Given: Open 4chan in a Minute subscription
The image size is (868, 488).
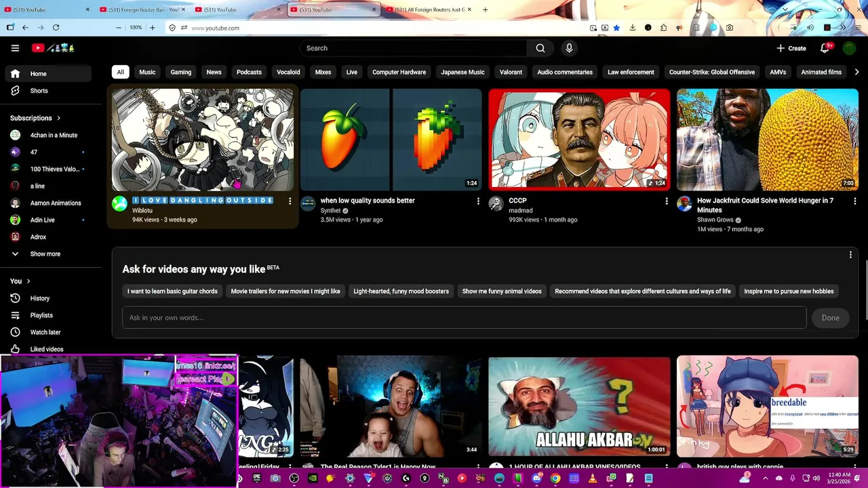Looking at the screenshot, I should 49,135.
